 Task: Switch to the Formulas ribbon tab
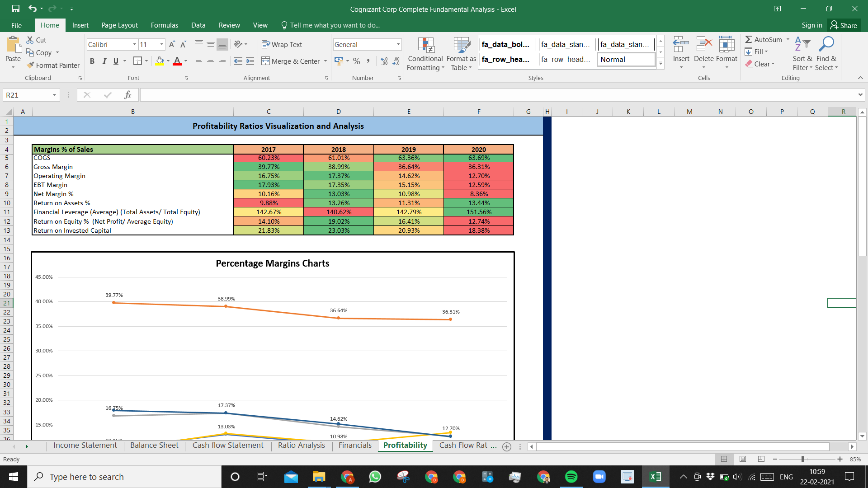164,25
